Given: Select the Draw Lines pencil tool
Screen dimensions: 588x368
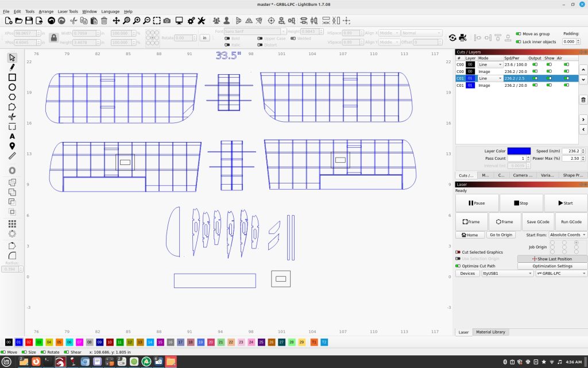Looking at the screenshot, I should (x=12, y=67).
